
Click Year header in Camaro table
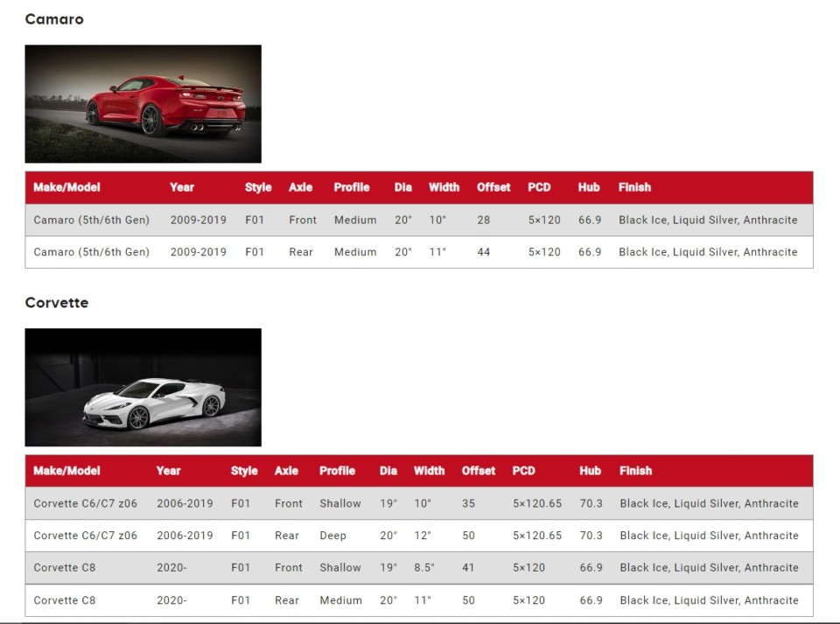point(182,187)
